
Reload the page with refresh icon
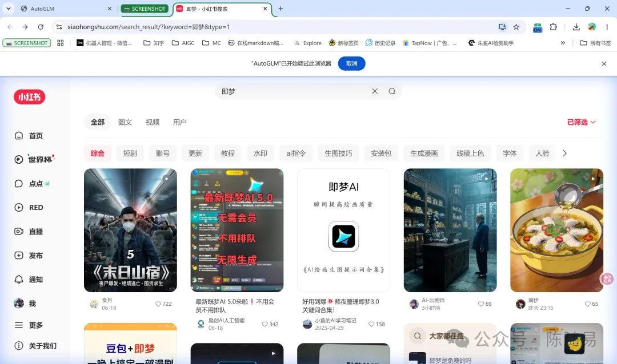[41, 27]
